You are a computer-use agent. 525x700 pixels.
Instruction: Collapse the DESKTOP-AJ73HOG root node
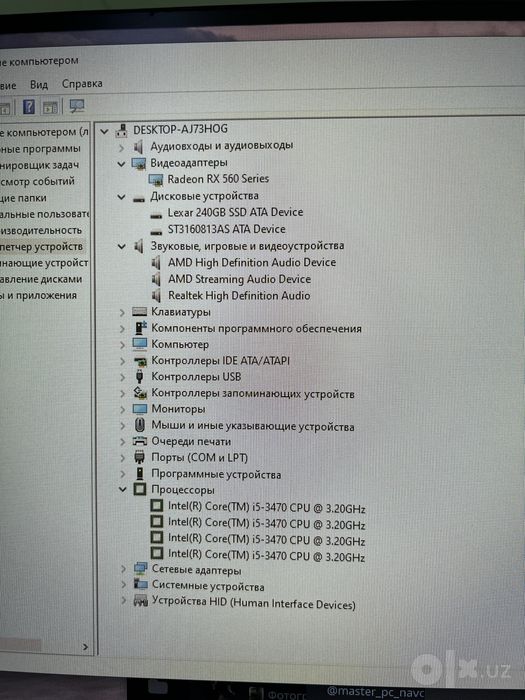coord(104,131)
